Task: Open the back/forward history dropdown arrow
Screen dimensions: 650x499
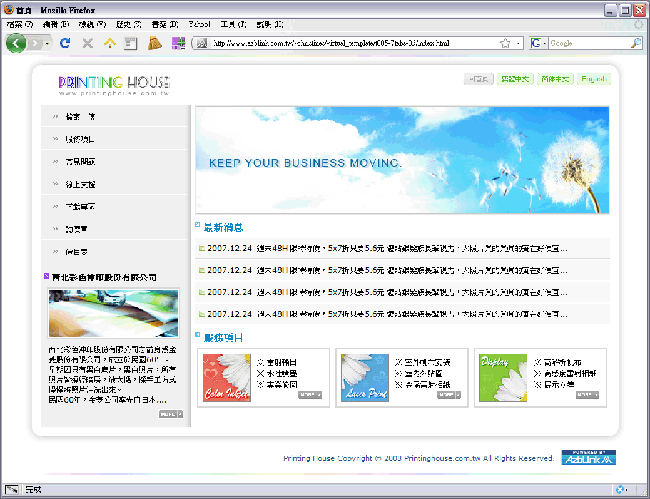Action: click(45, 43)
